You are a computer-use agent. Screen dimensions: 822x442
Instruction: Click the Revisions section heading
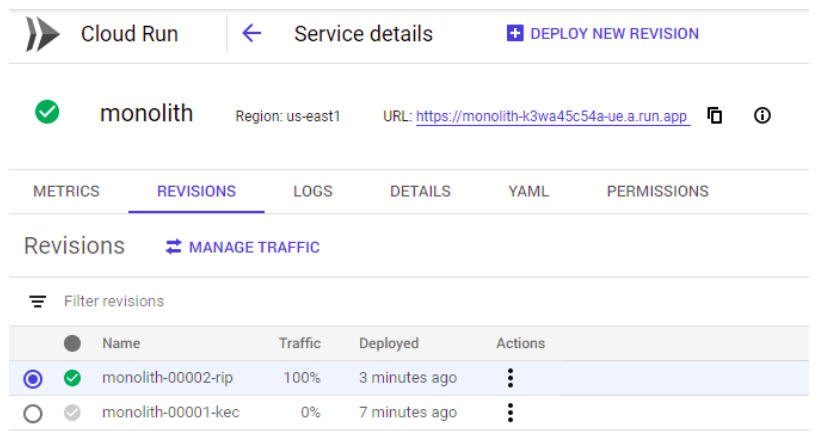tap(74, 246)
